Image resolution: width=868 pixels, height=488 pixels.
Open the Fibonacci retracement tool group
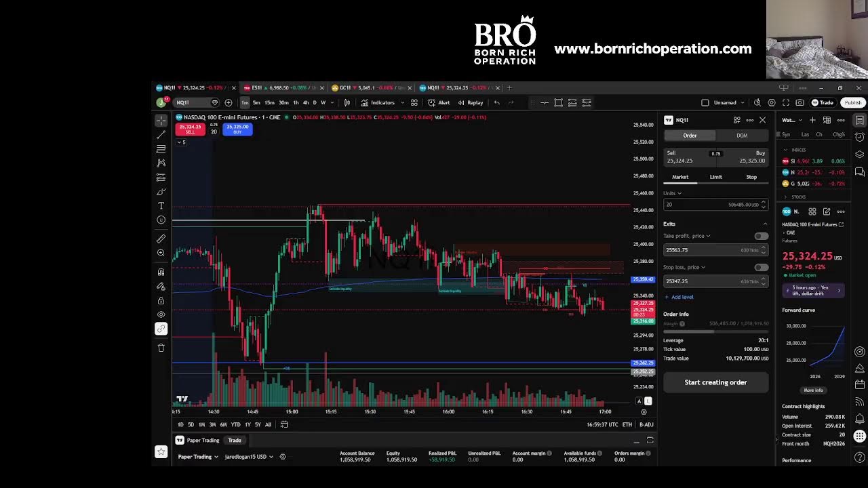coord(161,148)
